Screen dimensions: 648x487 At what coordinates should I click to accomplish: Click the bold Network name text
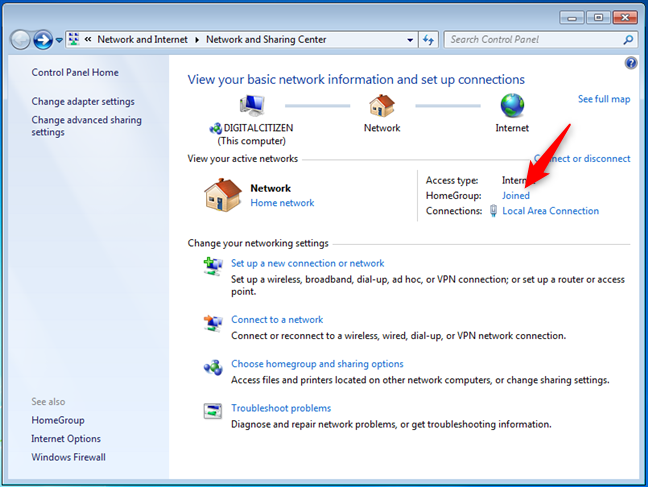click(x=271, y=189)
